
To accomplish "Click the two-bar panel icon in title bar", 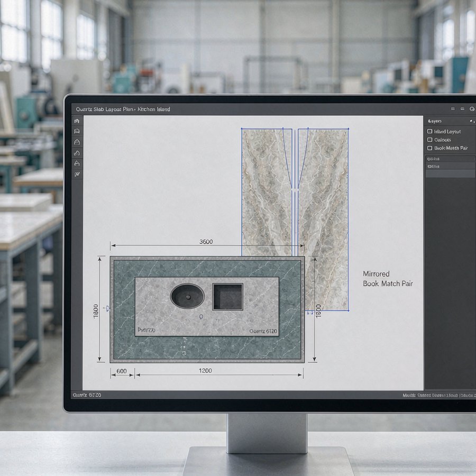I will pos(462,108).
